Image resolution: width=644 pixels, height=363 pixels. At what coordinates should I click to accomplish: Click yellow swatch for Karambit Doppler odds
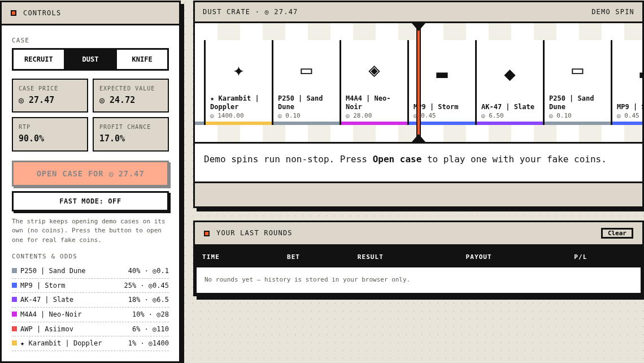tap(14, 343)
